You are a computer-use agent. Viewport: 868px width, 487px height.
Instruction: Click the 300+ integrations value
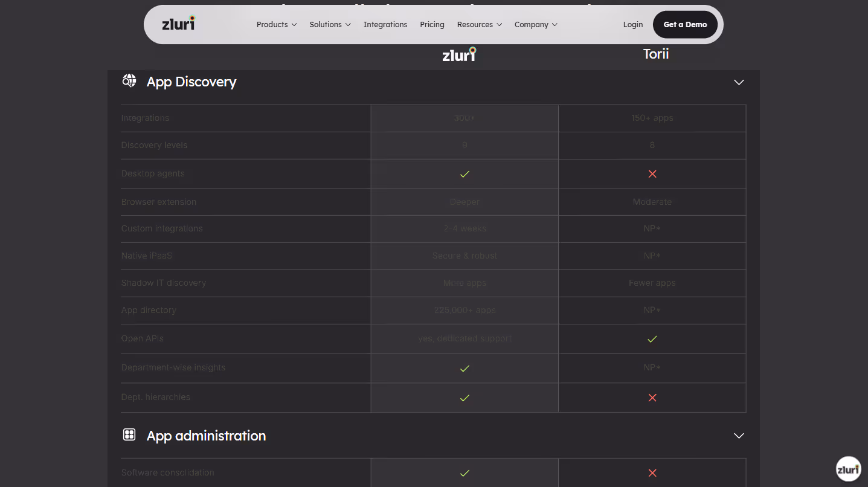[x=465, y=118]
